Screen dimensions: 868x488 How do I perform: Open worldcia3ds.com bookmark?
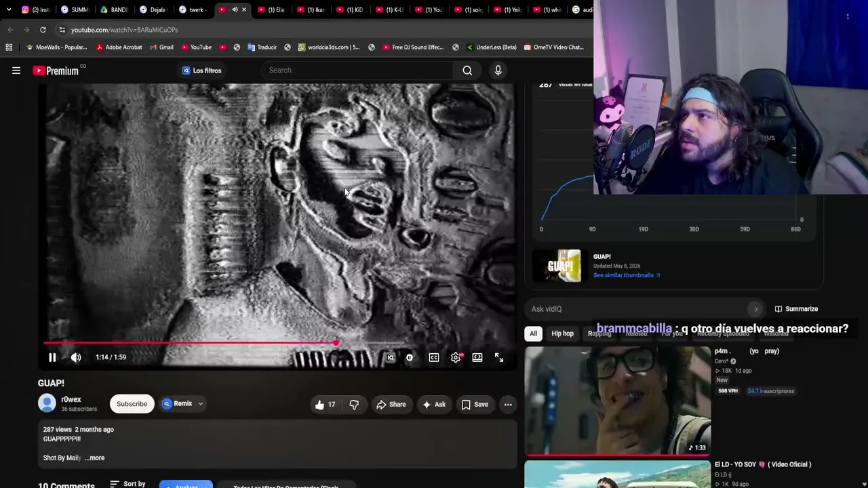click(x=329, y=47)
